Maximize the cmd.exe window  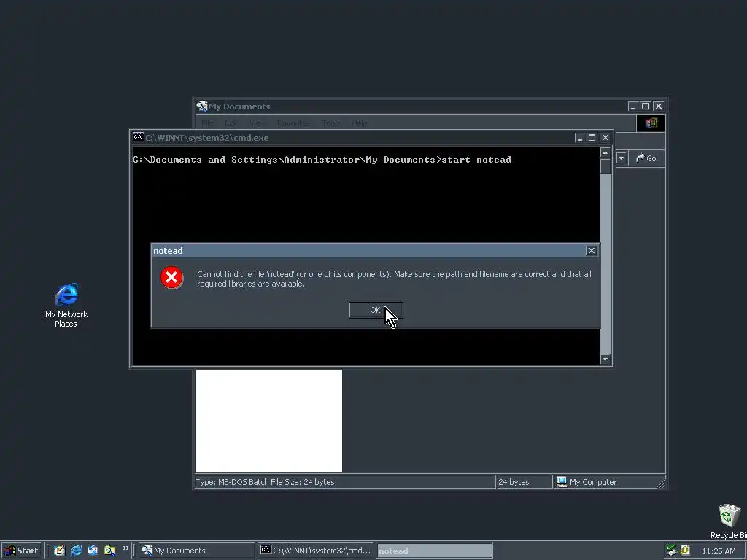click(592, 138)
